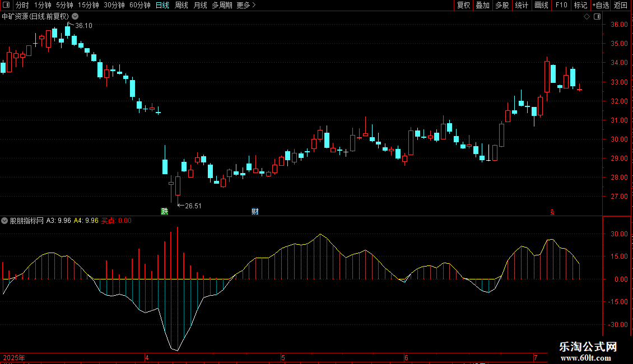The image size is (633, 364).
Task: Open the 多周期 multi-period view
Action: coord(222,5)
